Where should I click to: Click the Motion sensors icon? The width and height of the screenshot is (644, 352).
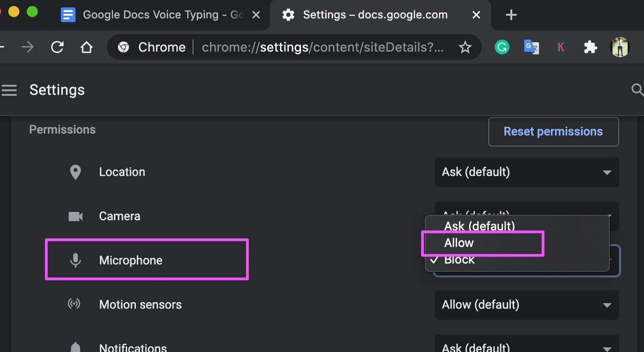coord(74,304)
